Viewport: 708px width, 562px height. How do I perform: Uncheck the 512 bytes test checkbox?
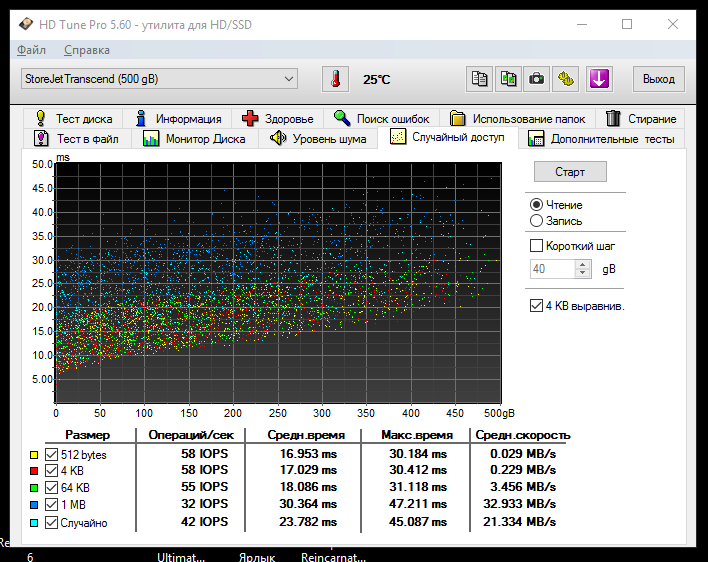coord(52,455)
